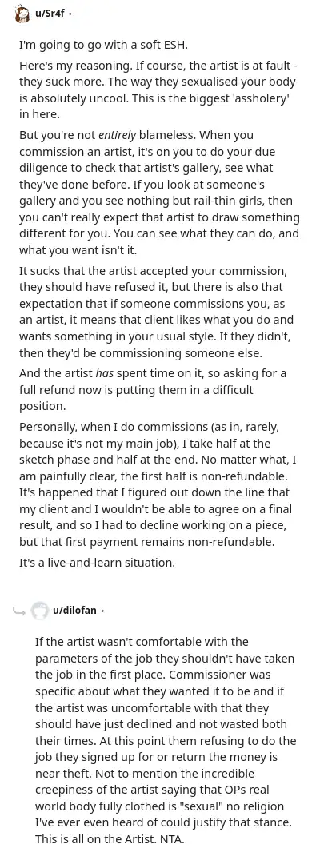320x868 pixels.
Task: Click the dot separator after u/Sr4f
Action: tap(70, 14)
